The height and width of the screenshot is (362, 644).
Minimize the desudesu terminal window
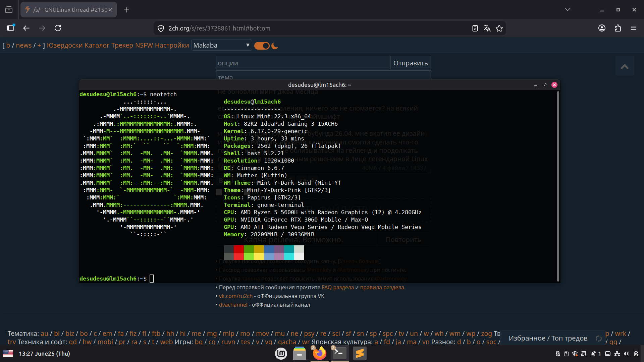536,85
